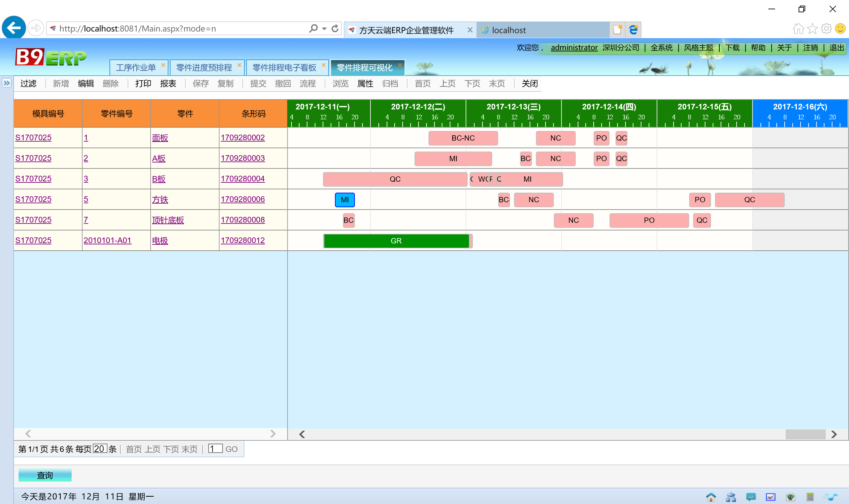Image resolution: width=849 pixels, height=504 pixels.
Task: Select the blue MI bar for 方铁
Action: click(345, 200)
